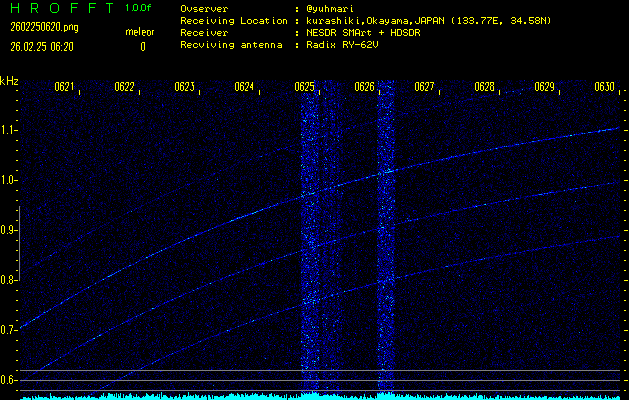629x400 pixels.
Task: Click the 0625 time marker
Action: tap(305, 87)
